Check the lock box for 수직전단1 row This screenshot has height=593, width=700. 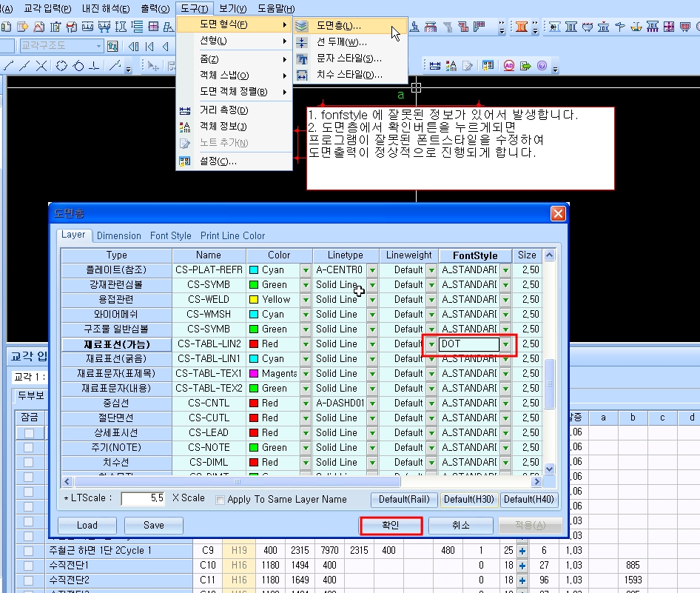(29, 566)
